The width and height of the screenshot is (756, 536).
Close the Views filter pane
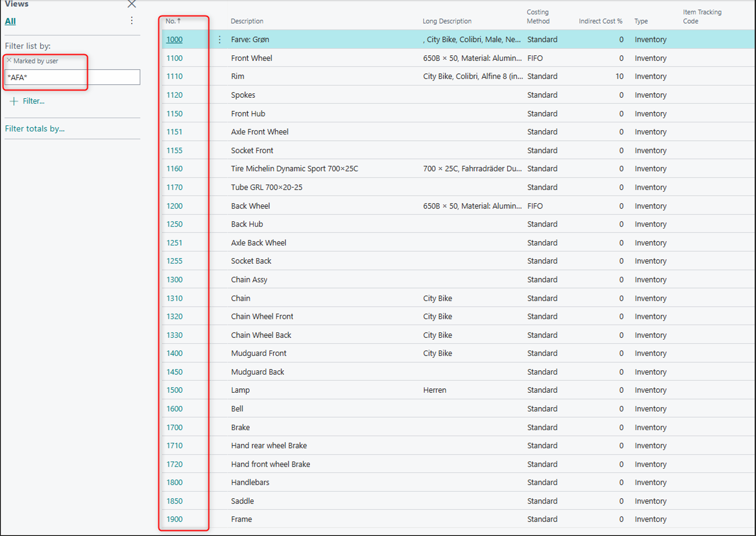(132, 5)
